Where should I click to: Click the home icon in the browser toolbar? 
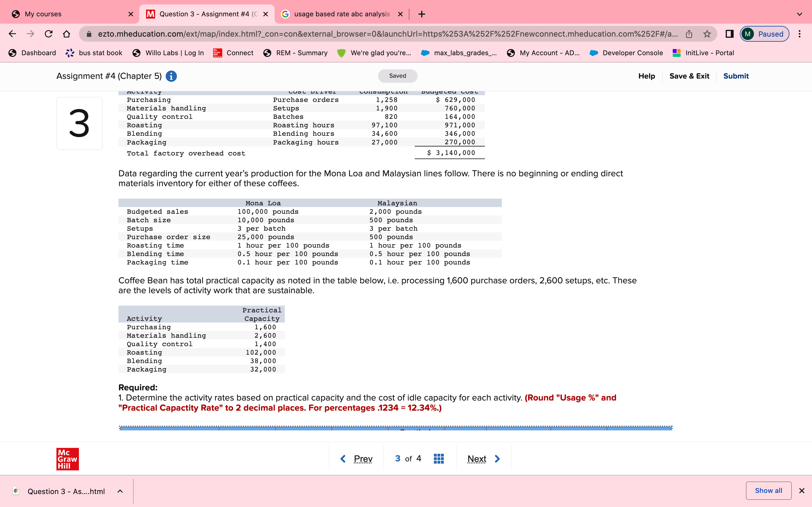[x=67, y=34]
